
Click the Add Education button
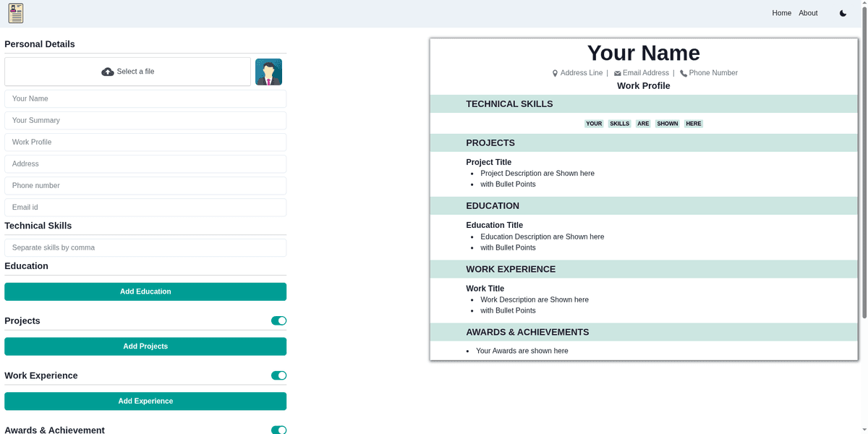tap(145, 291)
